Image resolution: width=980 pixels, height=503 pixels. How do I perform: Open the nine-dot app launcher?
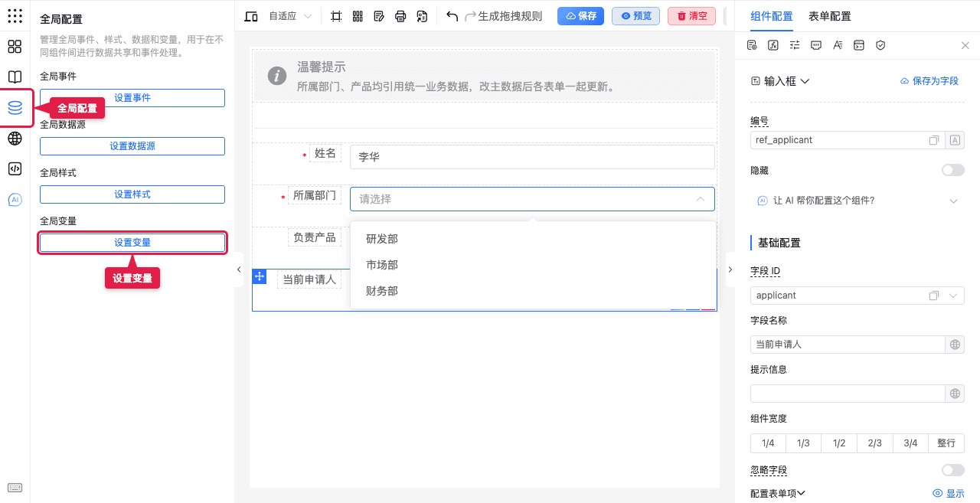[15, 16]
